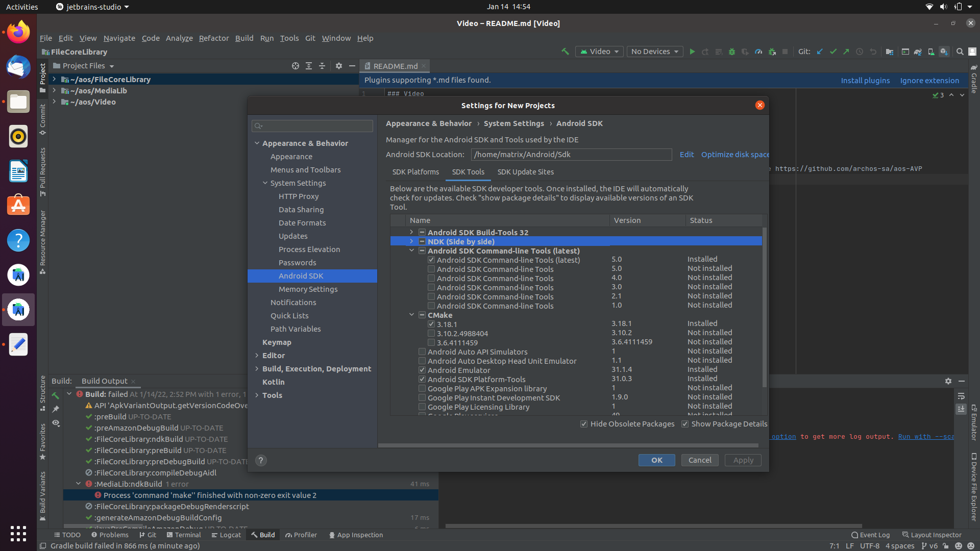
Task: Open Project panel options with the gear icon
Action: pyautogui.click(x=339, y=66)
